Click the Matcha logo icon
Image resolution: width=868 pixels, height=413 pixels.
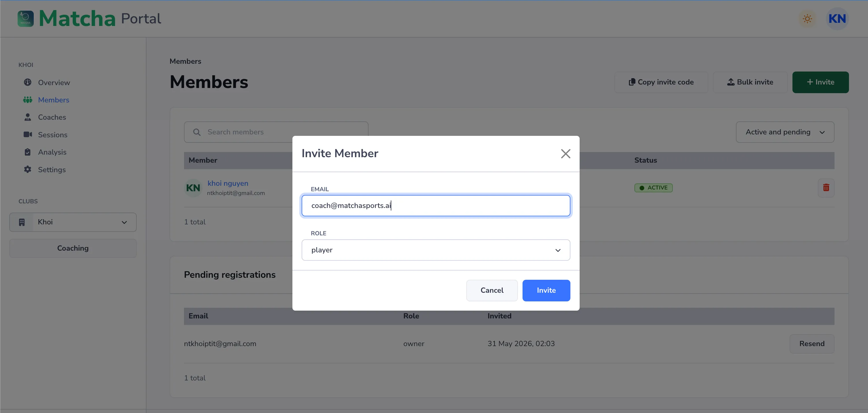click(x=26, y=18)
